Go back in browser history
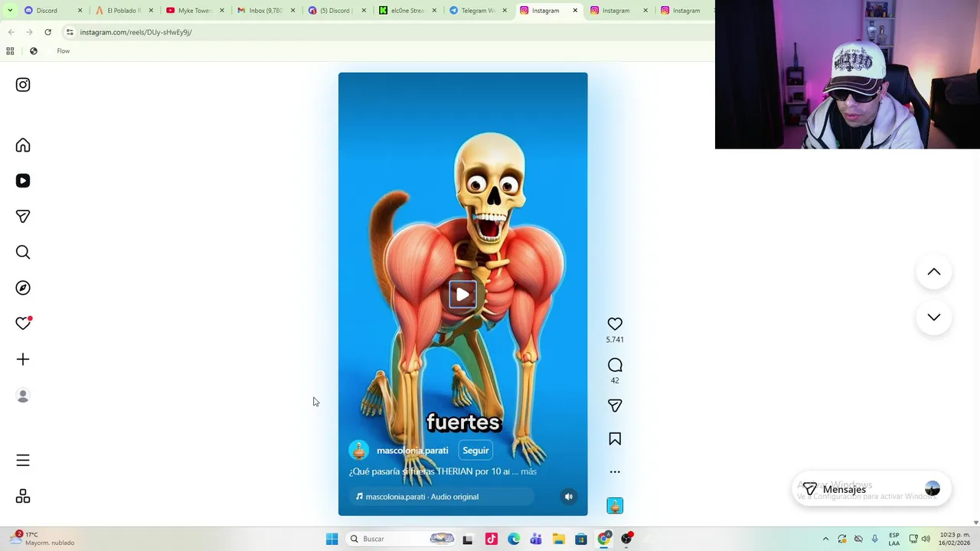The image size is (980, 551). [11, 32]
